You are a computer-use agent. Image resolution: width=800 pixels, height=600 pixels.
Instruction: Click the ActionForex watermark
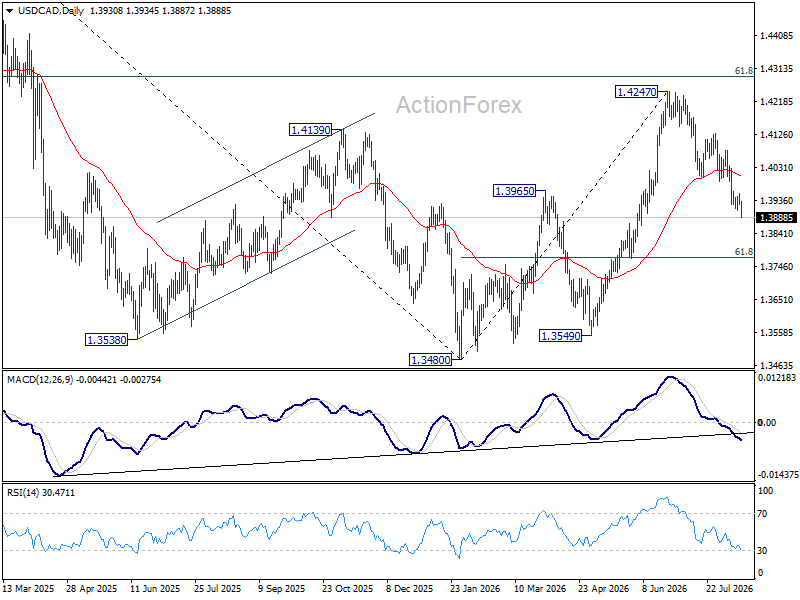459,105
